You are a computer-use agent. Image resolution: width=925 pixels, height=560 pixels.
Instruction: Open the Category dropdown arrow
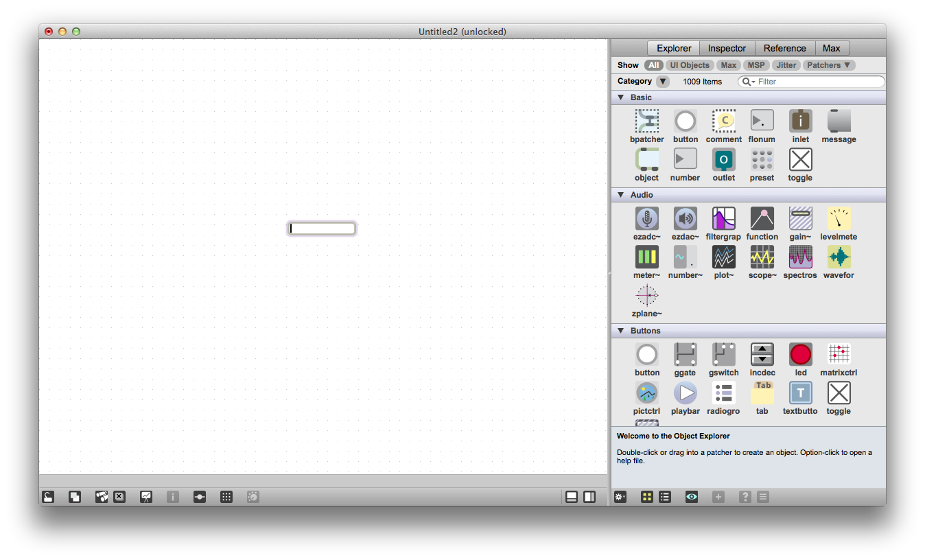pyautogui.click(x=662, y=82)
